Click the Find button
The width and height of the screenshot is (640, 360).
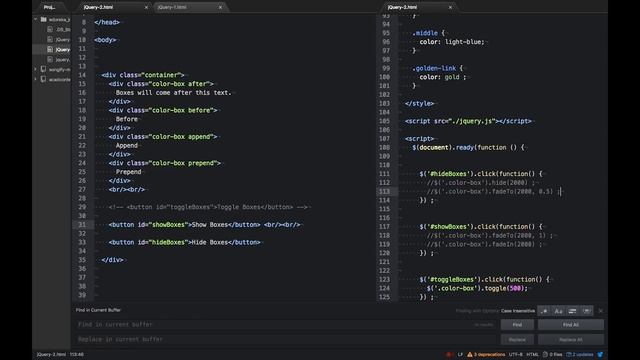[x=517, y=325]
